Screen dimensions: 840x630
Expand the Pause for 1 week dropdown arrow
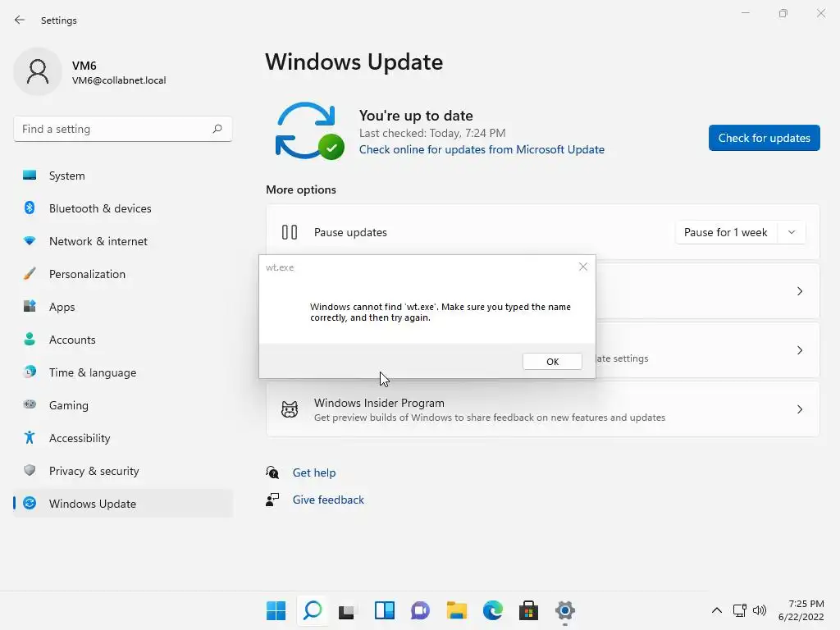[x=792, y=232]
